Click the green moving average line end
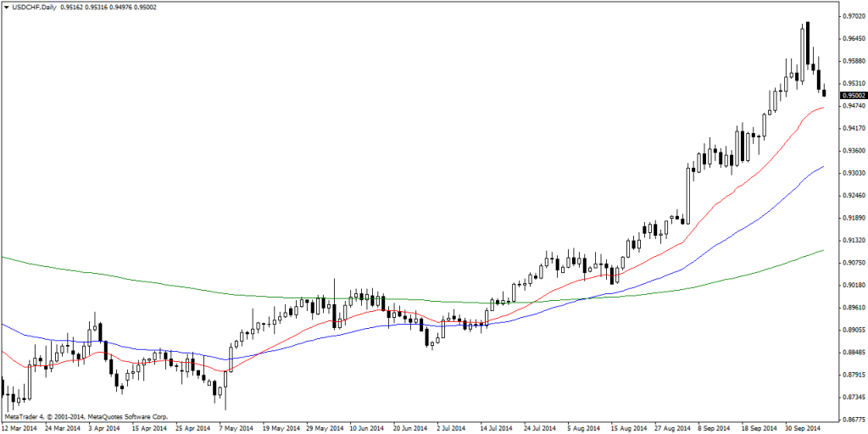 point(821,251)
